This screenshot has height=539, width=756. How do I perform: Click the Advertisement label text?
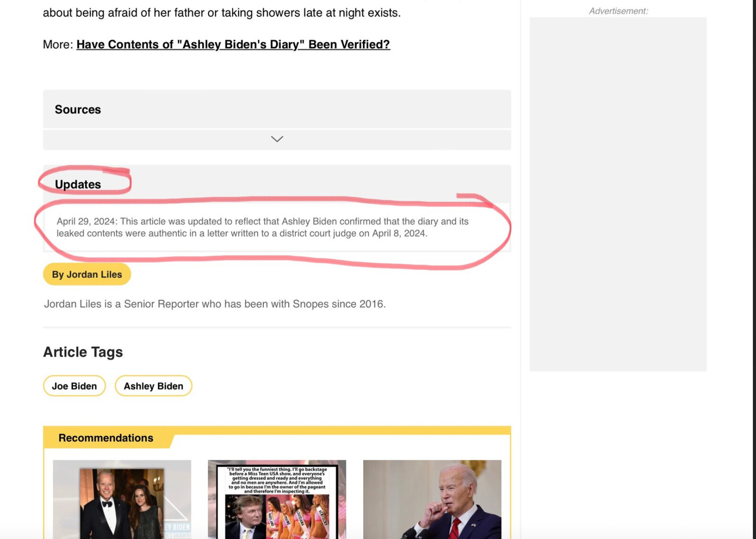(619, 11)
